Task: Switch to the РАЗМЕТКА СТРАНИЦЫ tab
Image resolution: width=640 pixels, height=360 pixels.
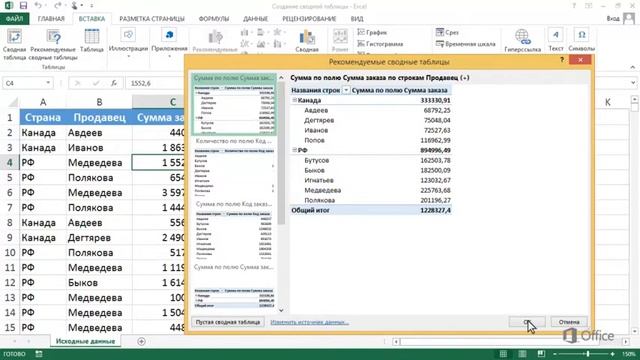Action: [x=152, y=19]
